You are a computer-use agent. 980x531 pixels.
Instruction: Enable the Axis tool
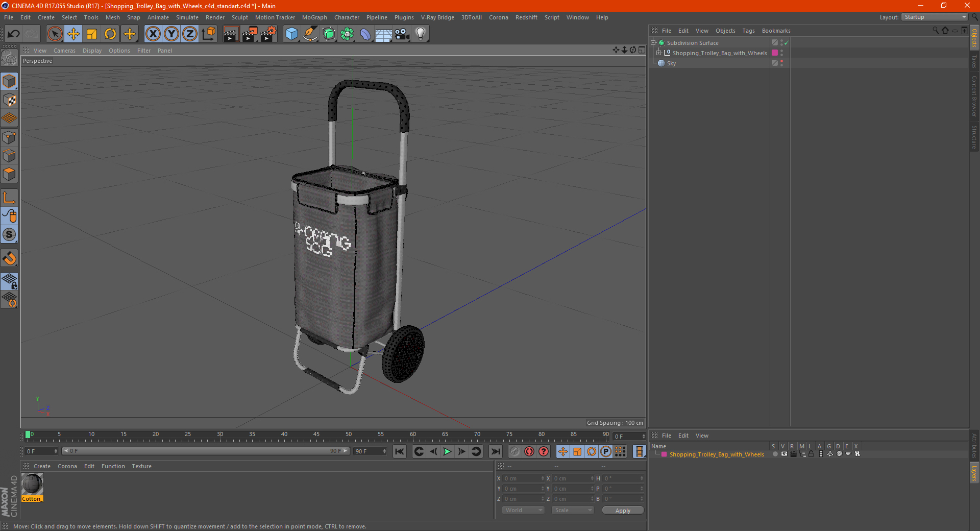(9, 198)
